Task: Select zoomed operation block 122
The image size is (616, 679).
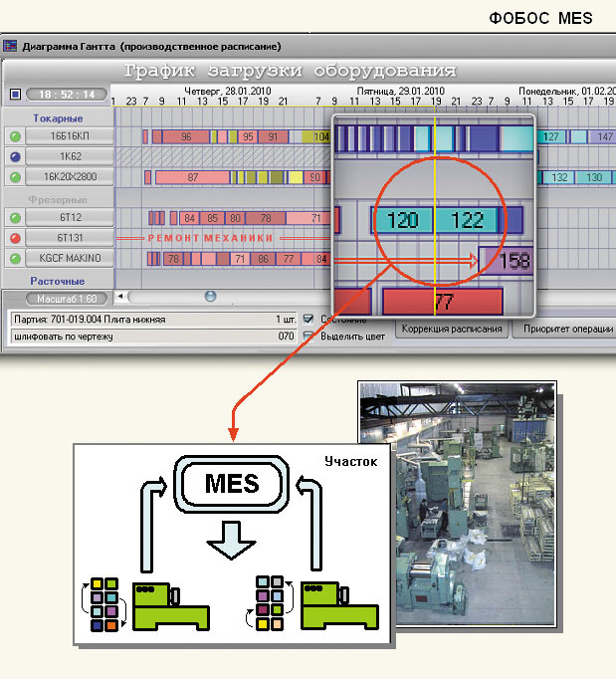Action: 467,220
